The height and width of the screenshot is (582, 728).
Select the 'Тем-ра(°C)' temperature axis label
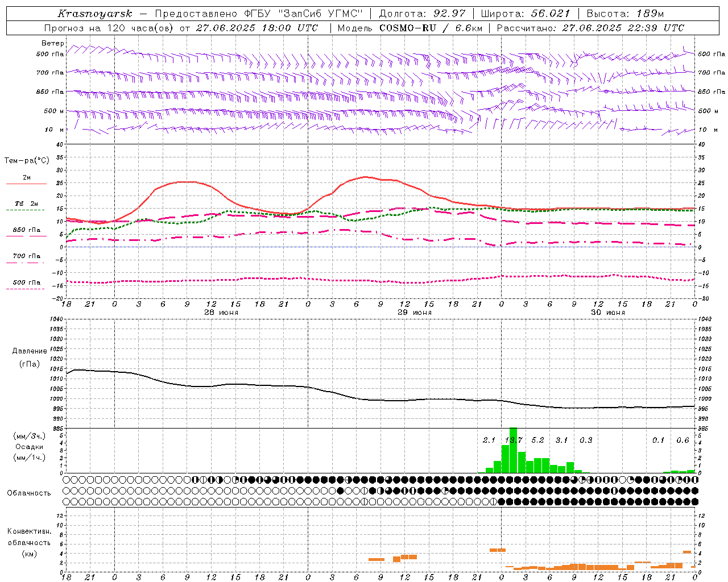coord(27,161)
